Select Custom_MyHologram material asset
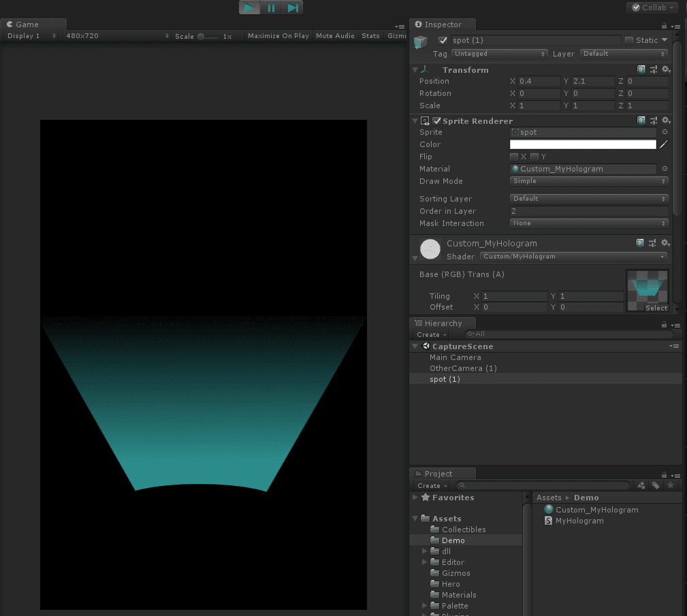Screen dimensions: 687x616 point(596,510)
